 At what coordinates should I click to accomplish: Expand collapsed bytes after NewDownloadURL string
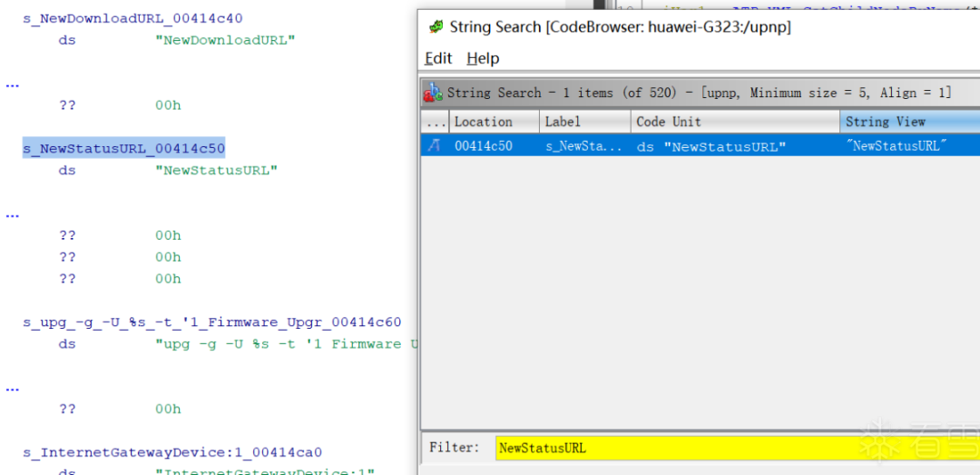tap(13, 84)
